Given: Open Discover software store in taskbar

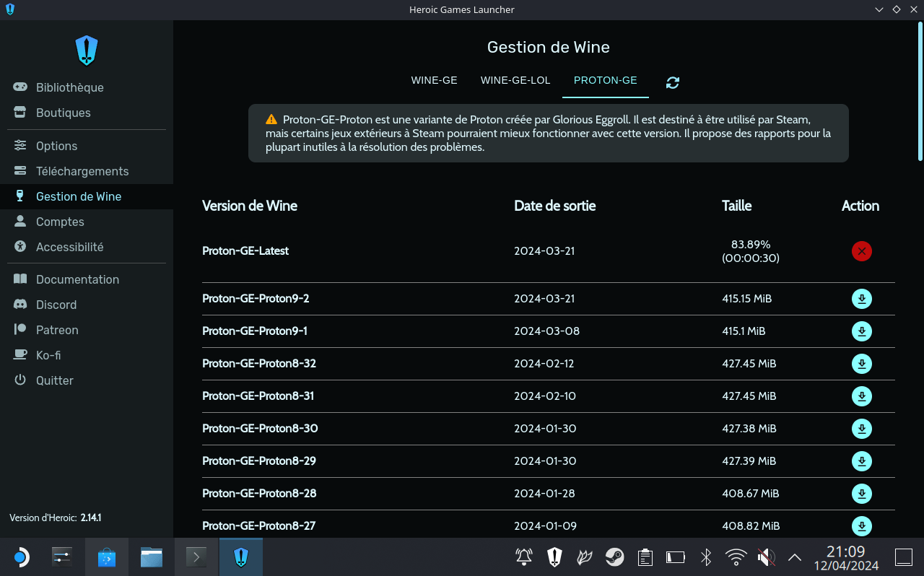Looking at the screenshot, I should (x=107, y=557).
